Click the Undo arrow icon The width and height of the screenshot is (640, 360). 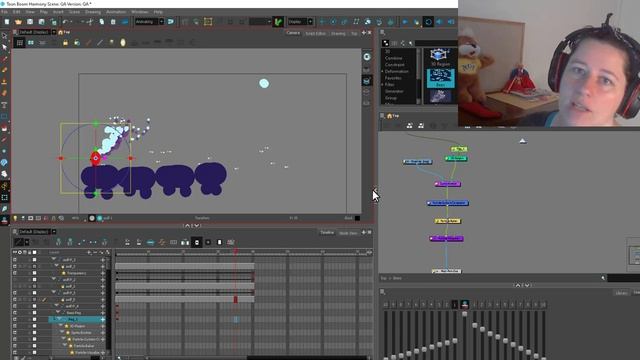(65, 22)
